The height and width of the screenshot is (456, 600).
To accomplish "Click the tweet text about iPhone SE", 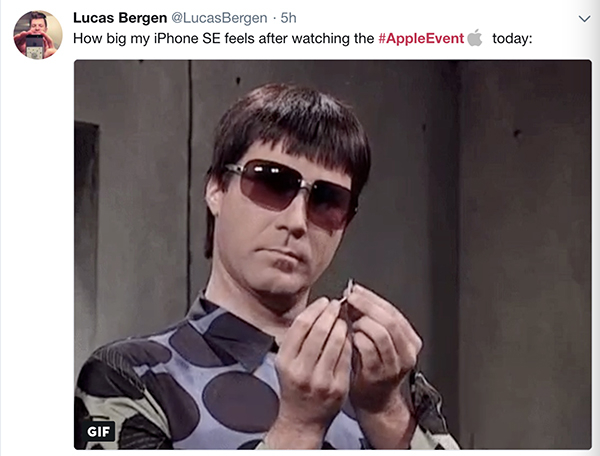I will click(302, 38).
